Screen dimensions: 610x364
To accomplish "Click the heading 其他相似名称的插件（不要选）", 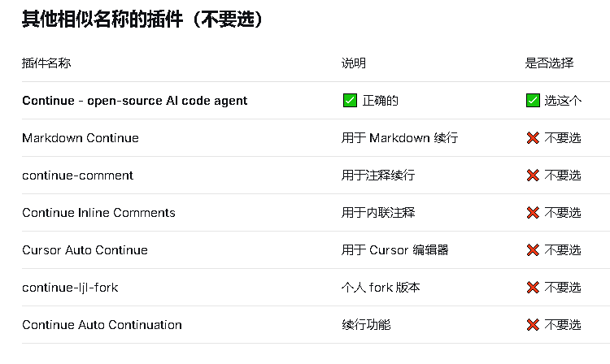I will [142, 19].
